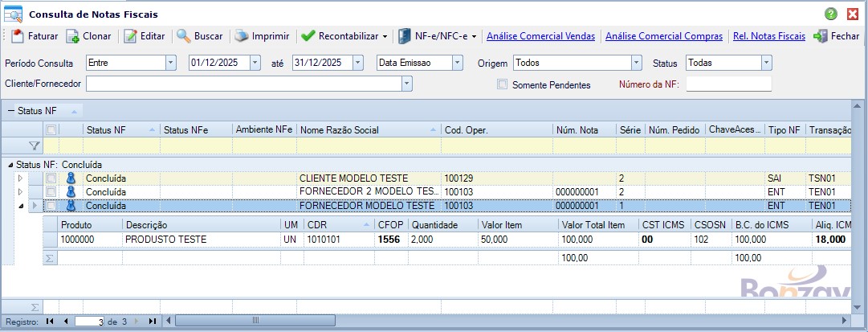Open the green help question icon
The height and width of the screenshot is (332, 868).
click(831, 14)
